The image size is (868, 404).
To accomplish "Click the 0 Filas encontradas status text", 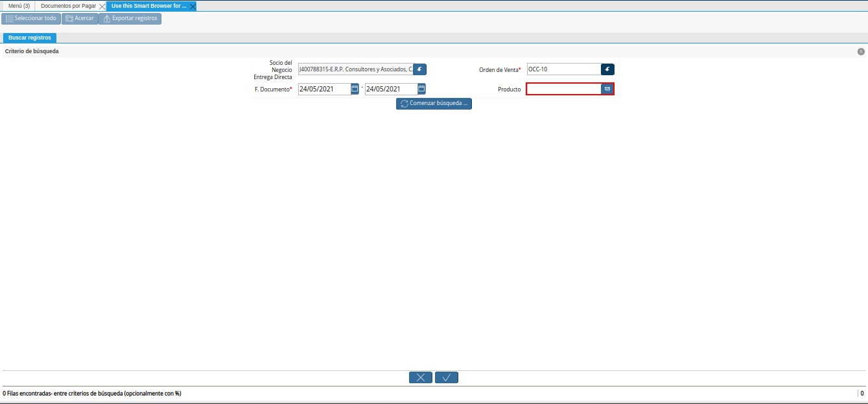I will point(91,394).
